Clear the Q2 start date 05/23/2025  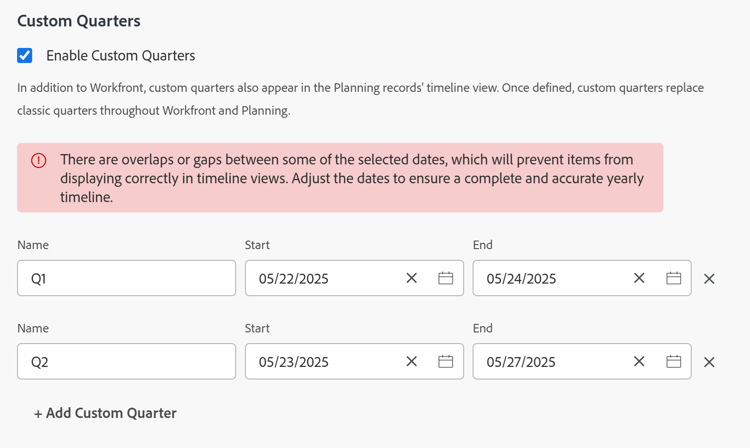click(412, 361)
